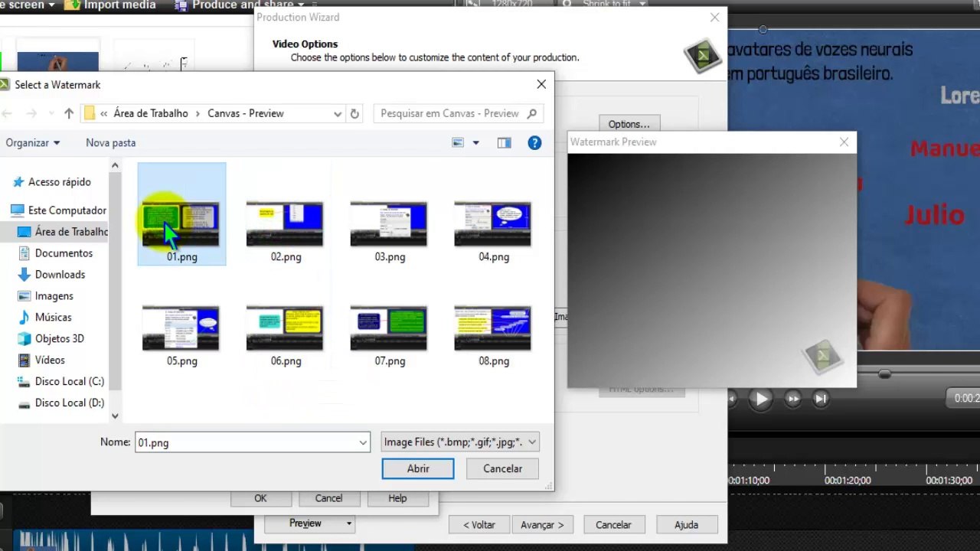Screen dimensions: 980x551
Task: Click Área de Trabalho breadcrumb
Action: coord(151,113)
